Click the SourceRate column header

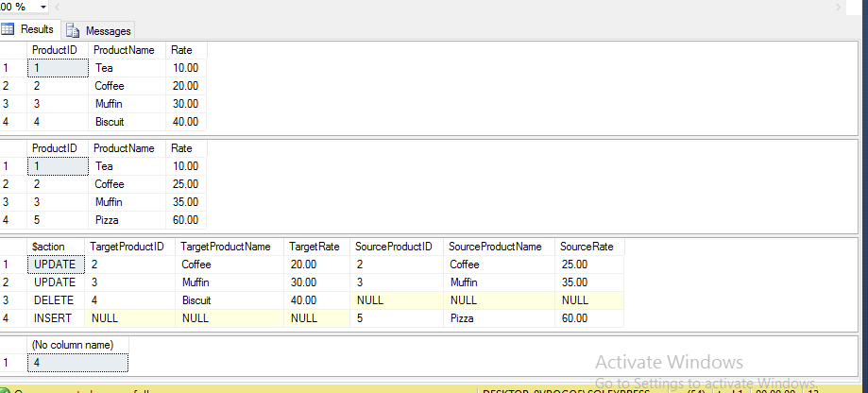[x=587, y=247]
